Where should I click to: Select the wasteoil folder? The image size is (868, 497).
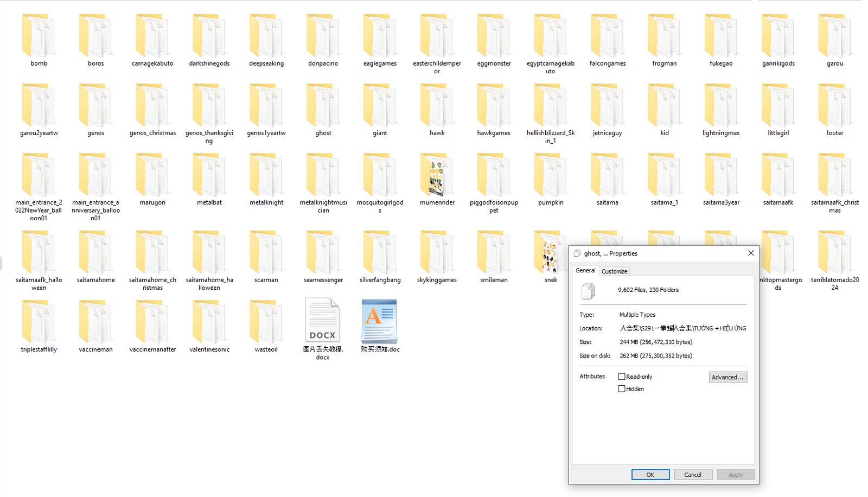(266, 323)
